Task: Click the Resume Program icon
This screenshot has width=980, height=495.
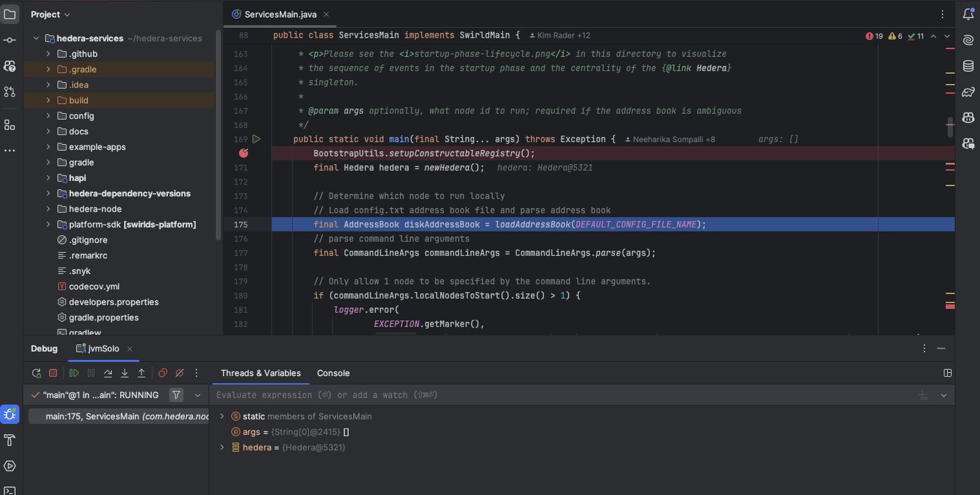Action: tap(74, 373)
